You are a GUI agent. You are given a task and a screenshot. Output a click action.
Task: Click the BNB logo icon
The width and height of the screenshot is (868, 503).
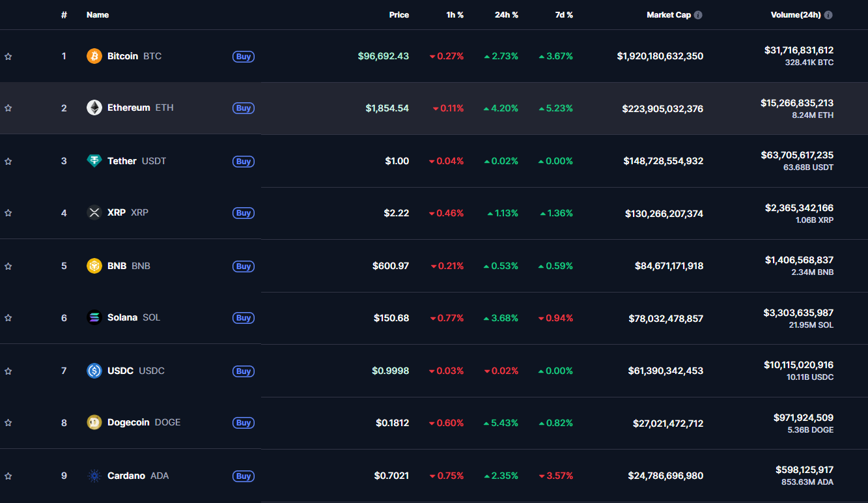94,266
